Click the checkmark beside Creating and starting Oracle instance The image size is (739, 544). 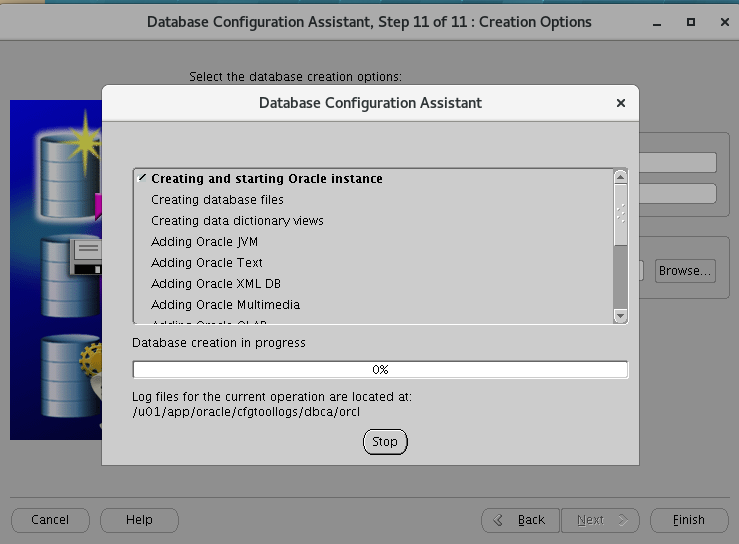click(143, 178)
